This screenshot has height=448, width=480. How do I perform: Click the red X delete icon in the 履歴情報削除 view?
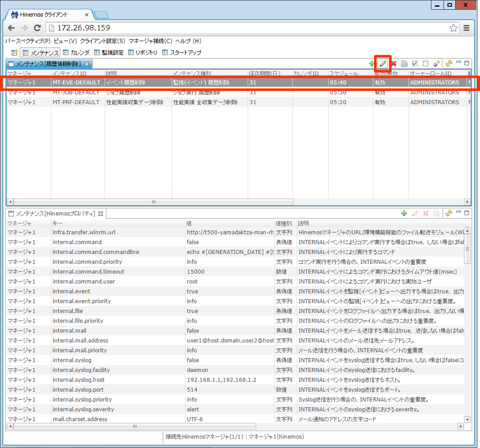[x=394, y=64]
